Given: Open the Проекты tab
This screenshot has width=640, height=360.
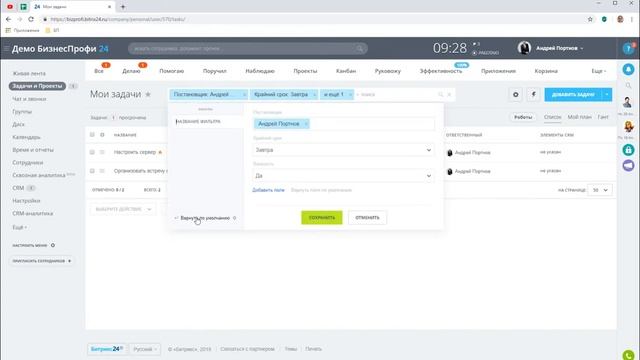Looking at the screenshot, I should 305,71.
